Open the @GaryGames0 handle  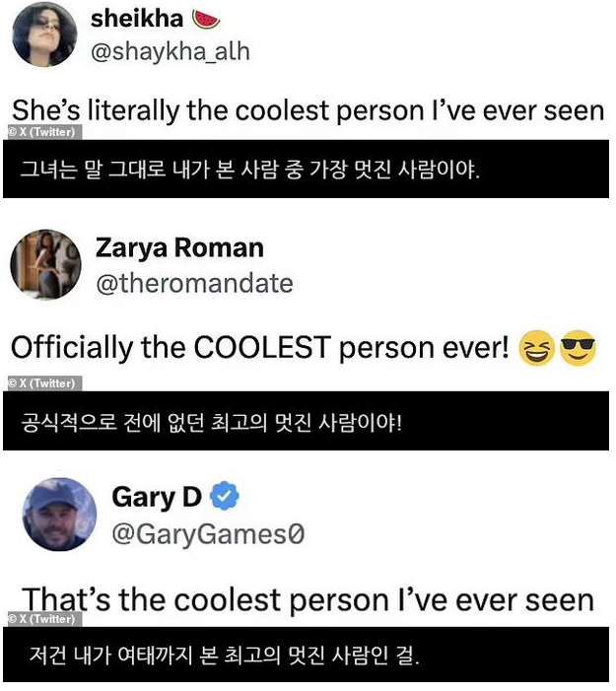208,533
